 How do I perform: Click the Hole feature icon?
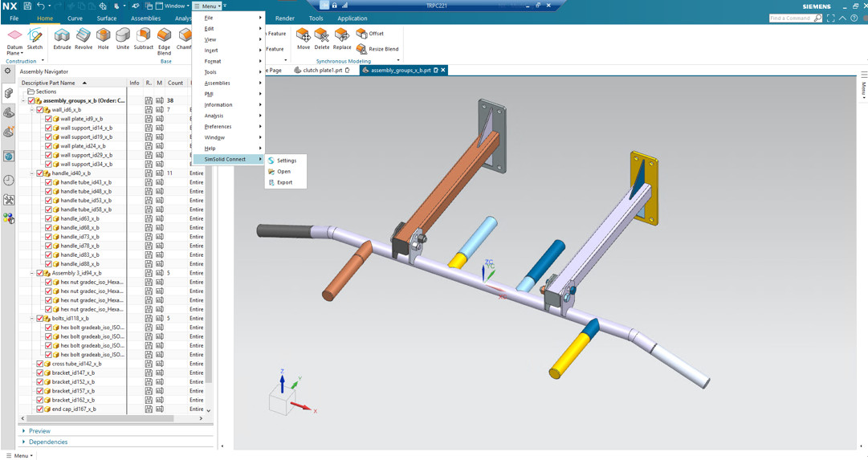pos(104,38)
